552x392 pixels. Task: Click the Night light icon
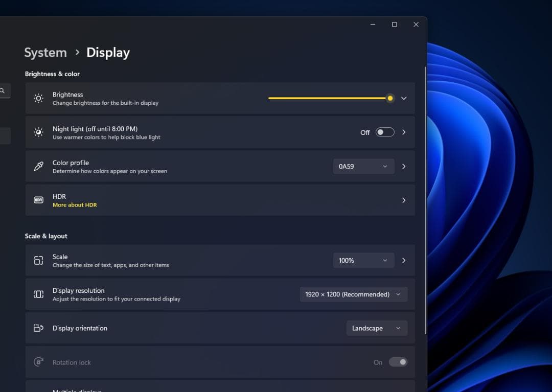click(x=38, y=132)
